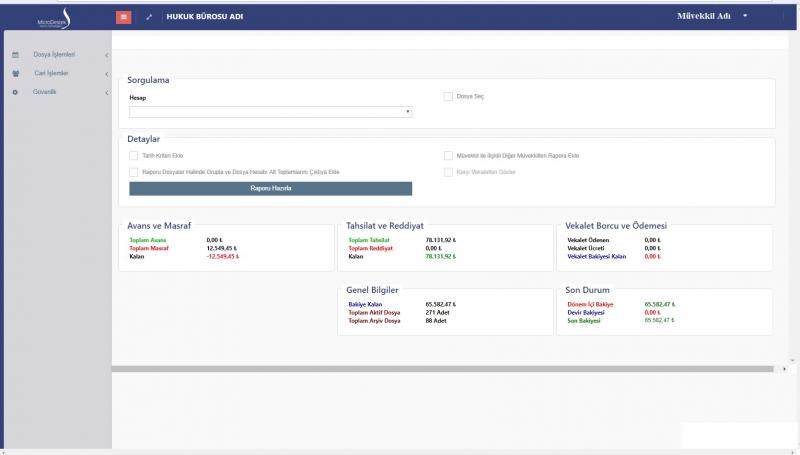Click the Güvenlik gear icon
The image size is (800, 455).
(x=15, y=92)
